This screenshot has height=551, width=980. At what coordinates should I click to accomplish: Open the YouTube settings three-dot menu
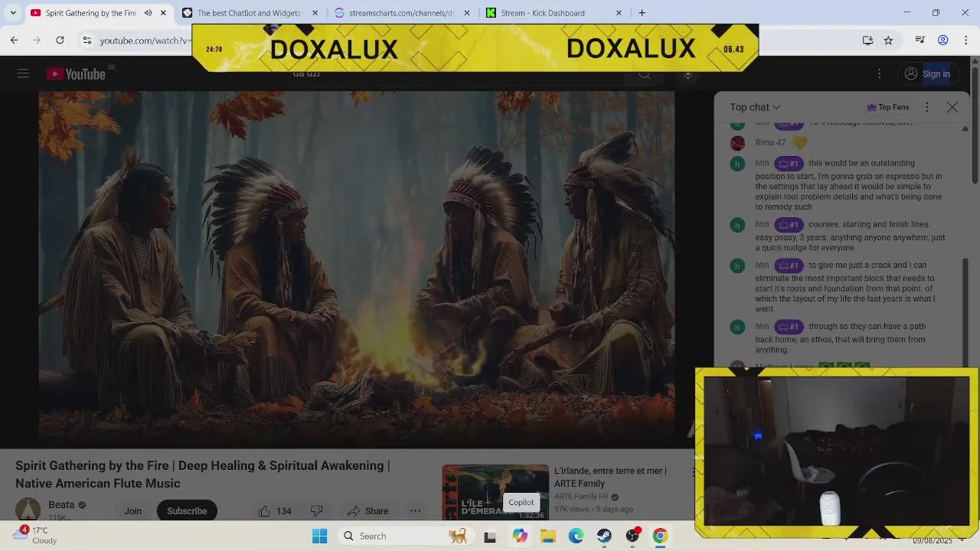pos(879,73)
